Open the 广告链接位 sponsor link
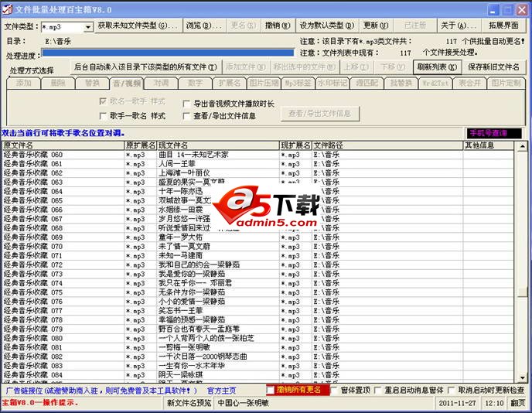532x413 pixels. (101, 391)
